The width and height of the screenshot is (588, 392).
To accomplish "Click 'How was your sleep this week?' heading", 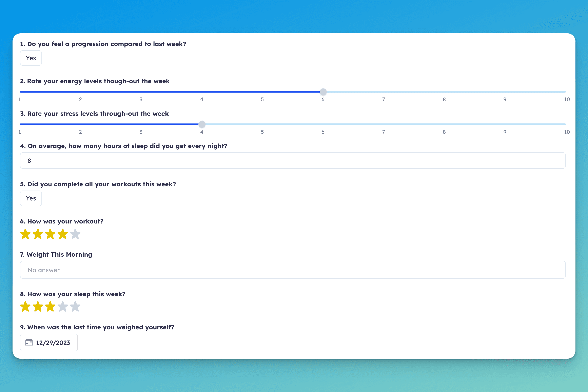I will tap(73, 294).
